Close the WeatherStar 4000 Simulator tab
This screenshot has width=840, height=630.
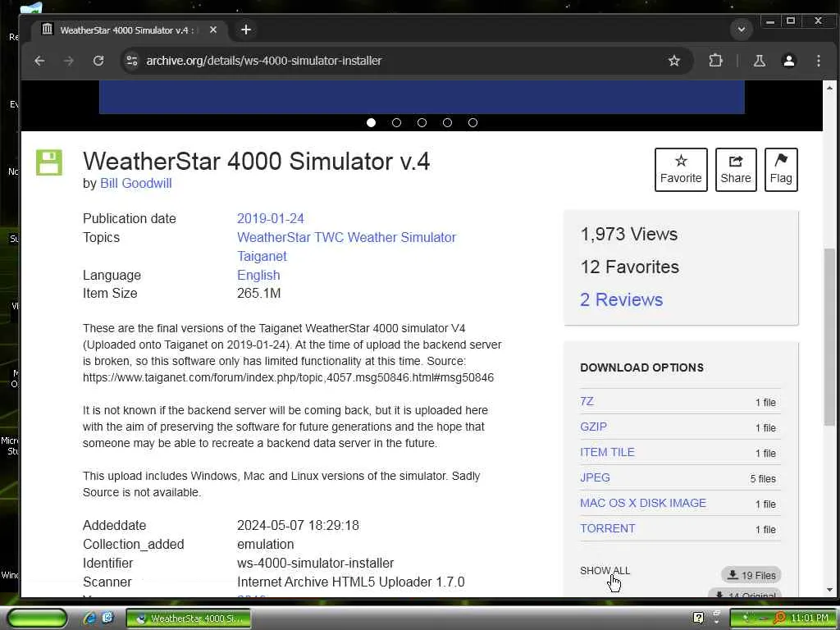[213, 30]
